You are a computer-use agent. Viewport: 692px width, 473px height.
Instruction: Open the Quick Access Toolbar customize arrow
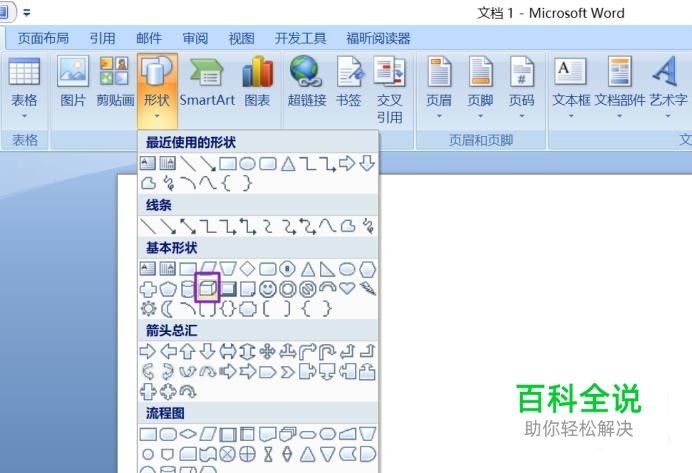tap(26, 13)
